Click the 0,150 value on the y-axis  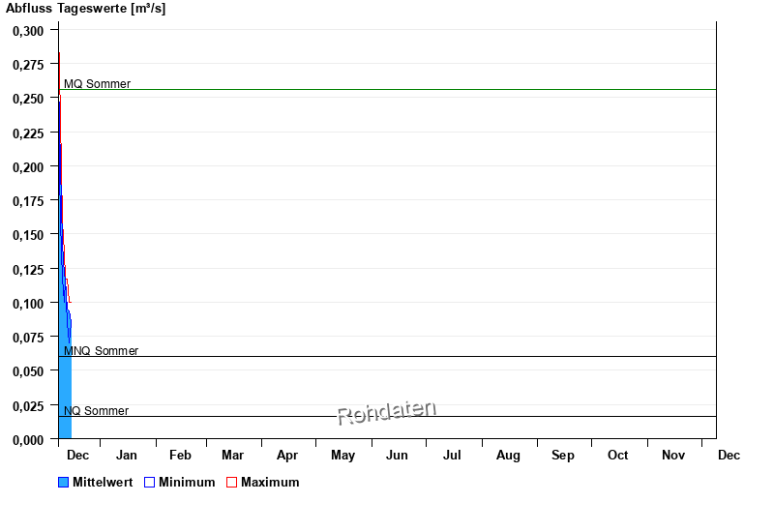click(28, 235)
